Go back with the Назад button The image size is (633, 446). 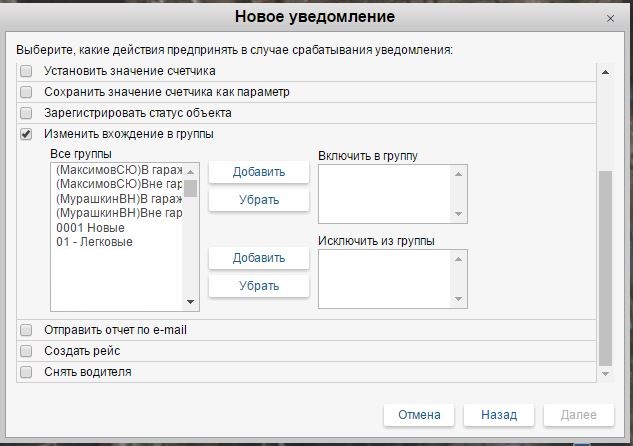pos(497,414)
